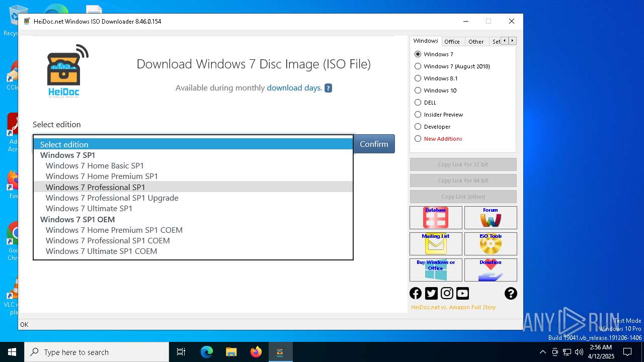644x362 pixels.
Task: Click the Windows 7 SP1 OEM group header
Action: coord(193,219)
